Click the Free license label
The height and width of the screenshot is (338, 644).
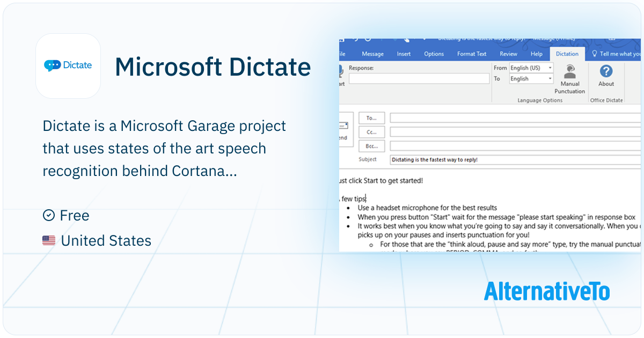pyautogui.click(x=75, y=216)
